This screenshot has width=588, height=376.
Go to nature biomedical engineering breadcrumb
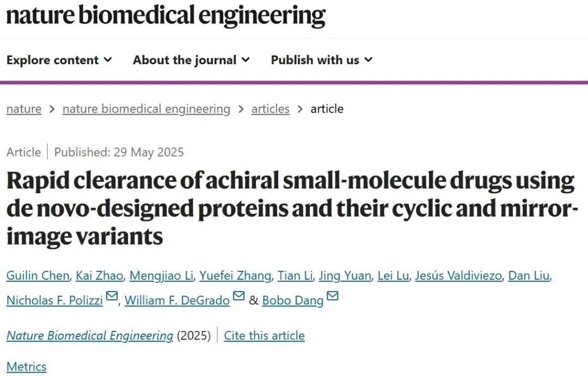point(146,109)
